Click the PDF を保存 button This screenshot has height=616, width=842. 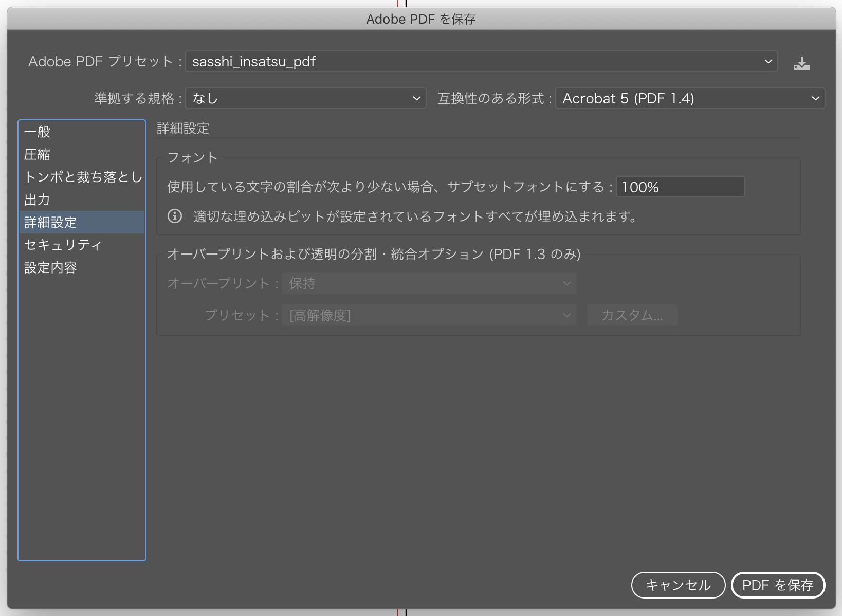(778, 585)
